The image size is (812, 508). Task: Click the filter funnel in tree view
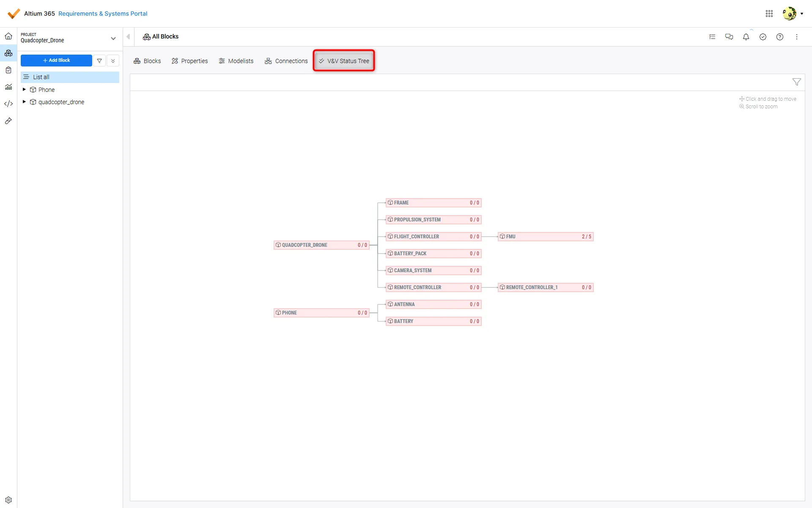[796, 82]
